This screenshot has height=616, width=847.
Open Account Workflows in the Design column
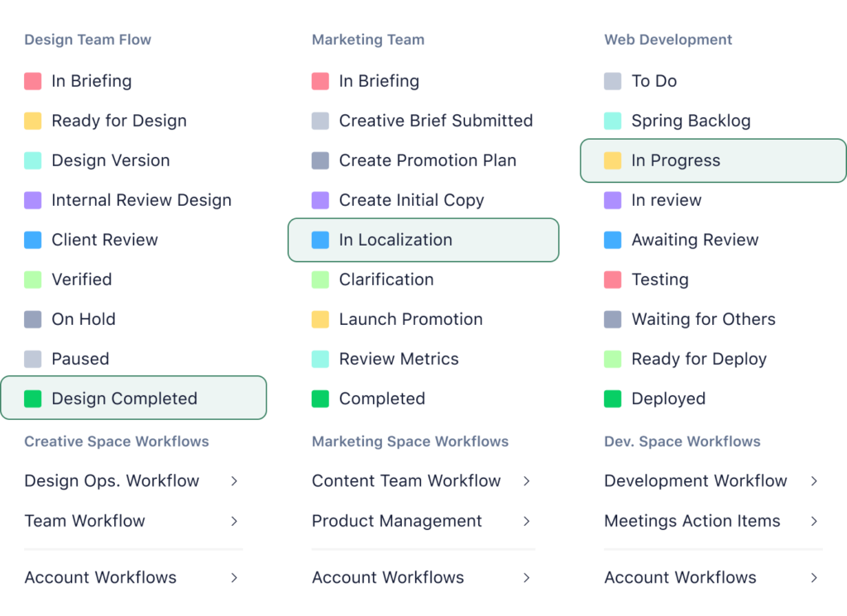click(100, 577)
